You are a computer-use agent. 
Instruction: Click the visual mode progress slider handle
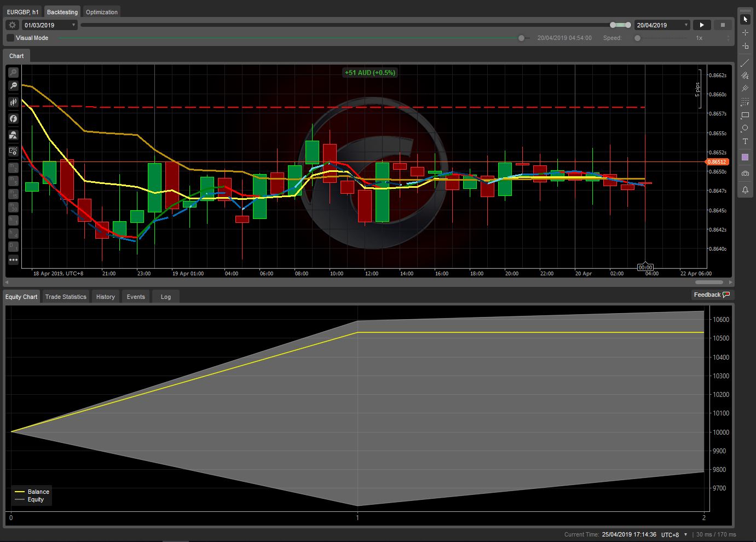pos(521,38)
